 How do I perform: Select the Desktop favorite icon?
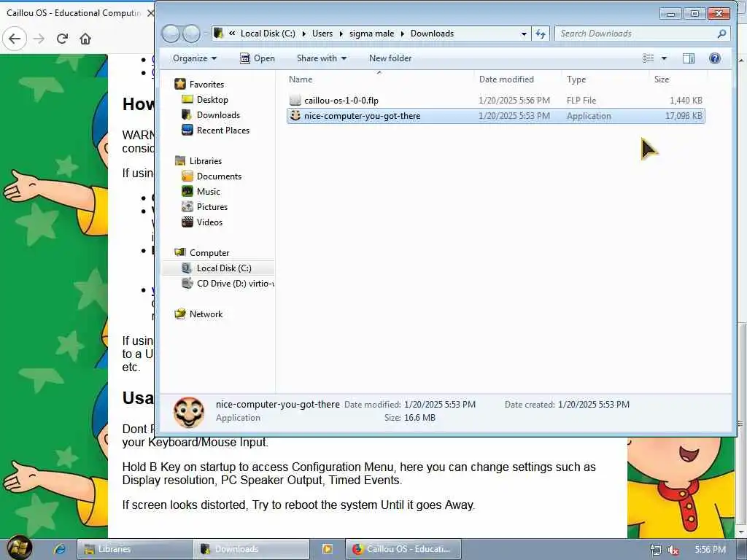[x=187, y=99]
